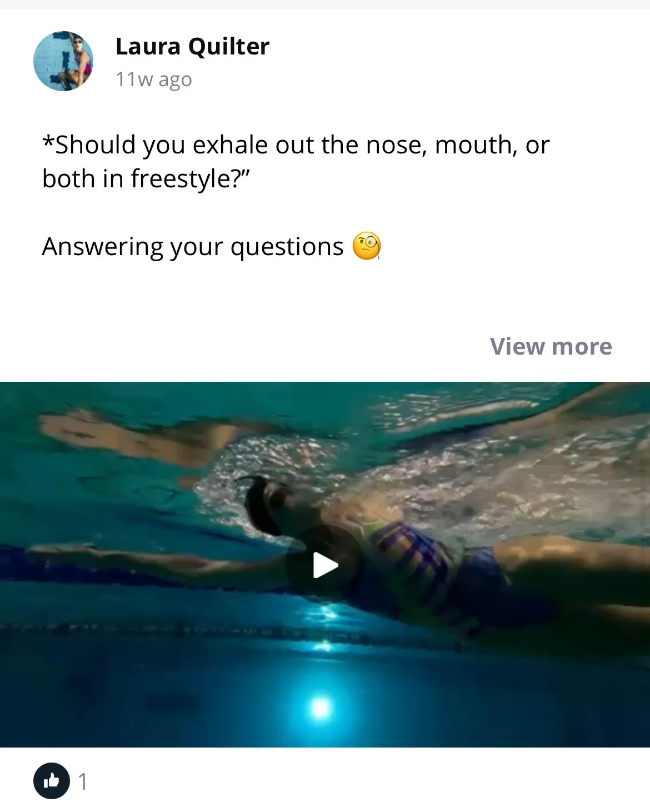
Task: Play the freestyle swimming video
Action: click(x=325, y=565)
